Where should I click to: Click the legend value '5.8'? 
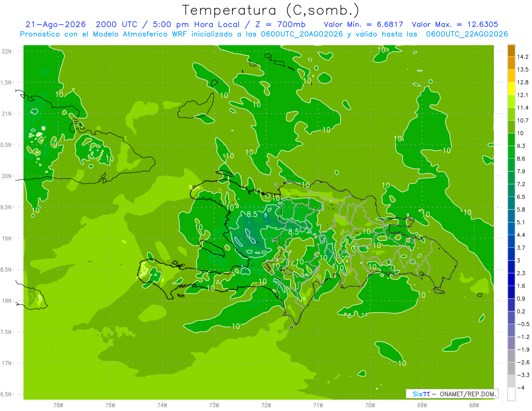tap(521, 209)
